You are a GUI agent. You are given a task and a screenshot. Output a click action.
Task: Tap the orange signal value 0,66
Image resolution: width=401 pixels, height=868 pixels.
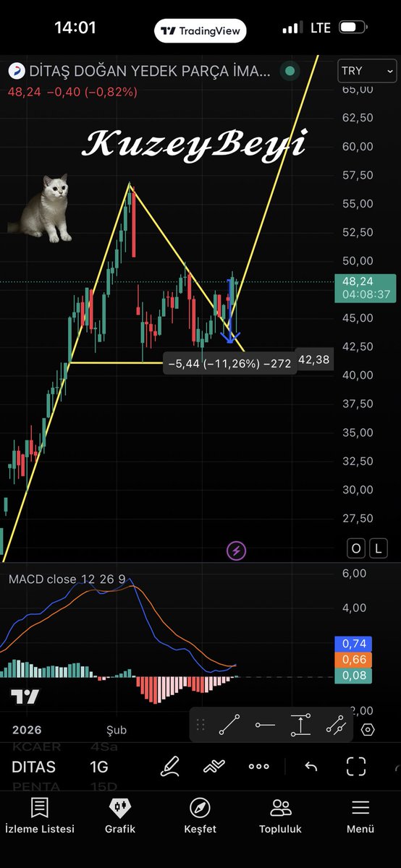click(355, 660)
